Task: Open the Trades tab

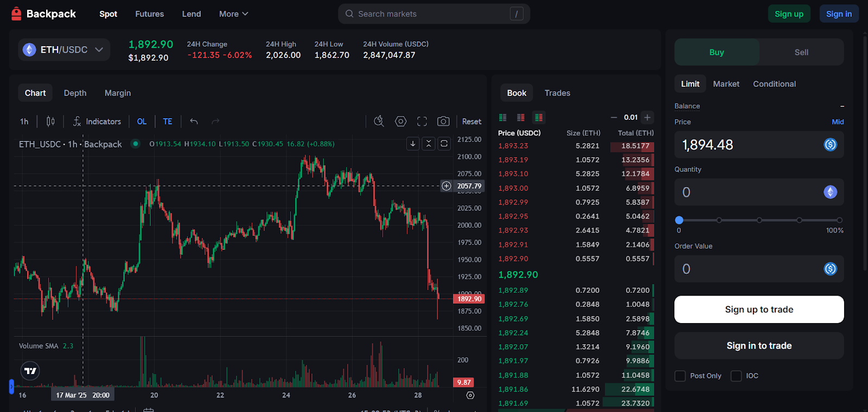Action: pos(557,93)
